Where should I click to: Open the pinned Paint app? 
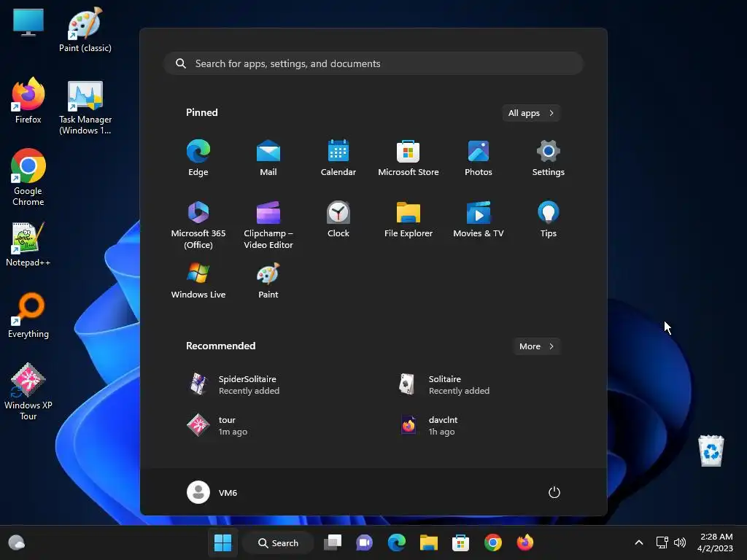(268, 281)
